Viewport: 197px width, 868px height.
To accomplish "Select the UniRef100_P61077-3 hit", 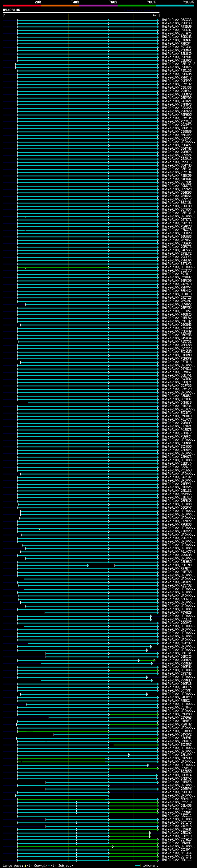I will 178,551.
